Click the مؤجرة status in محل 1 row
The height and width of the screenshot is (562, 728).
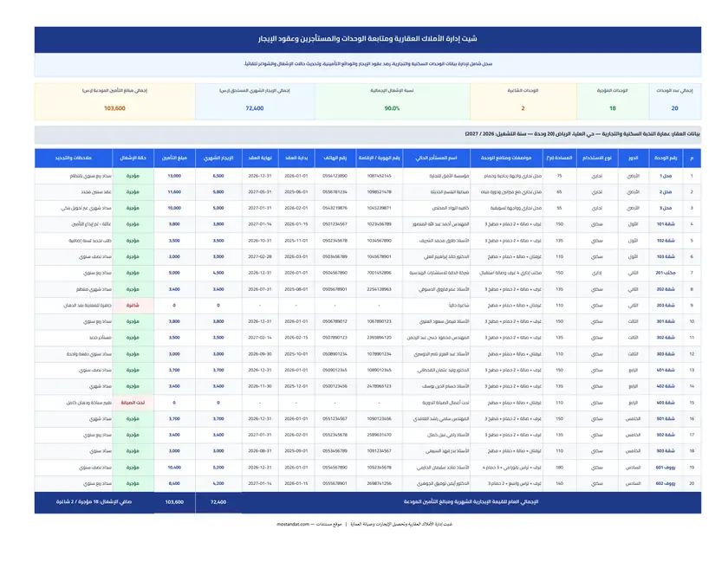point(133,176)
